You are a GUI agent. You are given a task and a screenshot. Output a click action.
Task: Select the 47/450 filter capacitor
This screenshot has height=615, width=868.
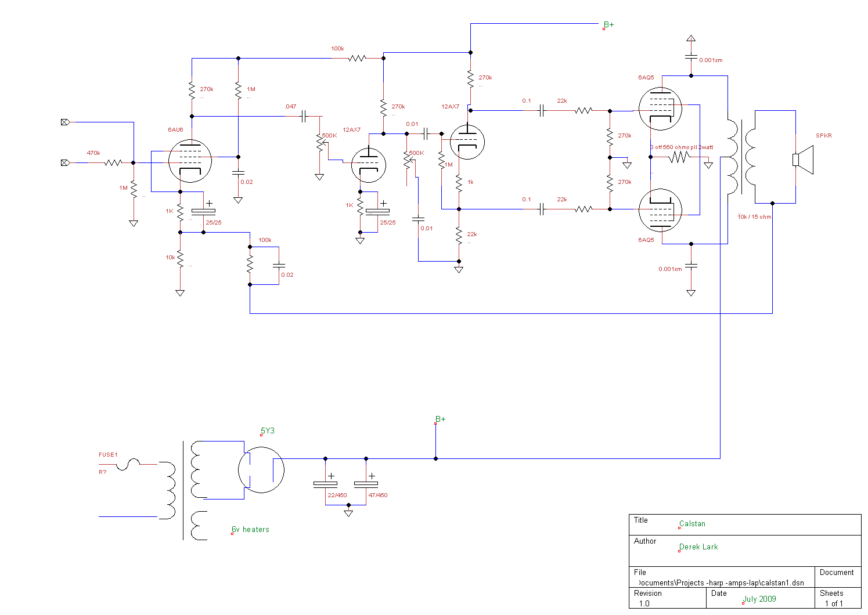[366, 483]
